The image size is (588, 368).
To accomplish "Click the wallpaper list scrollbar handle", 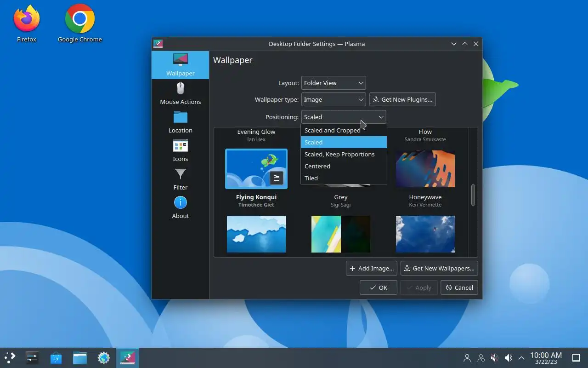I will (x=473, y=195).
